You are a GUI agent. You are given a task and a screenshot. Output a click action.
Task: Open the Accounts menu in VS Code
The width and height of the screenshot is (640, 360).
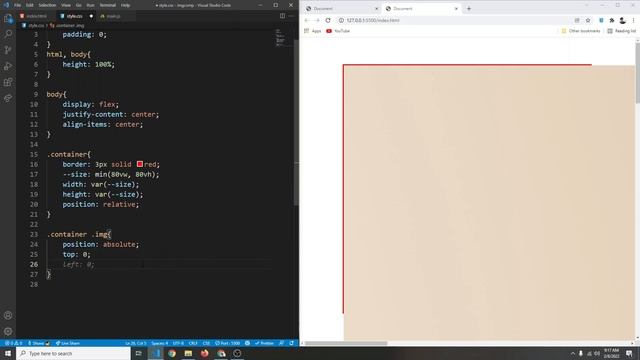[x=8, y=315]
